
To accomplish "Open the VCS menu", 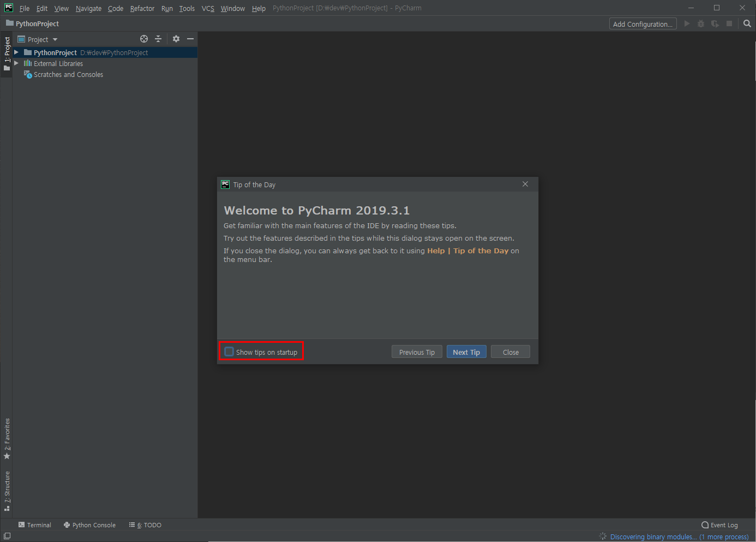I will coord(208,8).
